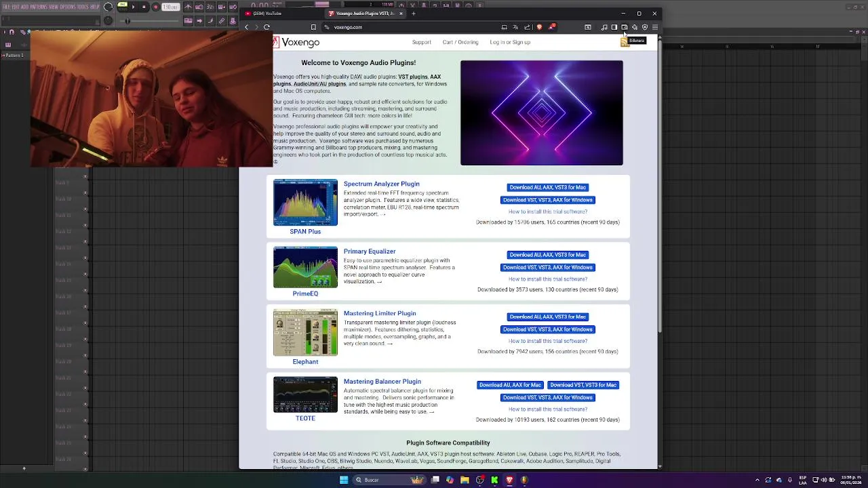Download TEOTE AU, AAX for Mac button

coord(510,385)
